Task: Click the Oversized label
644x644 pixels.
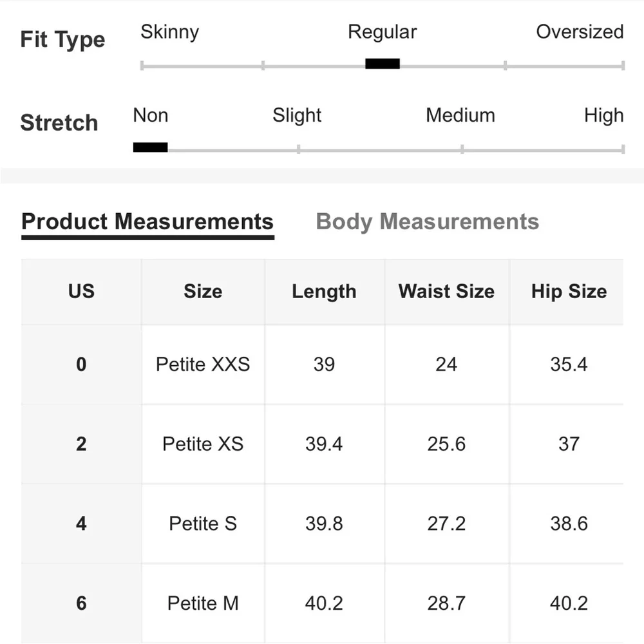Action: coord(578,32)
